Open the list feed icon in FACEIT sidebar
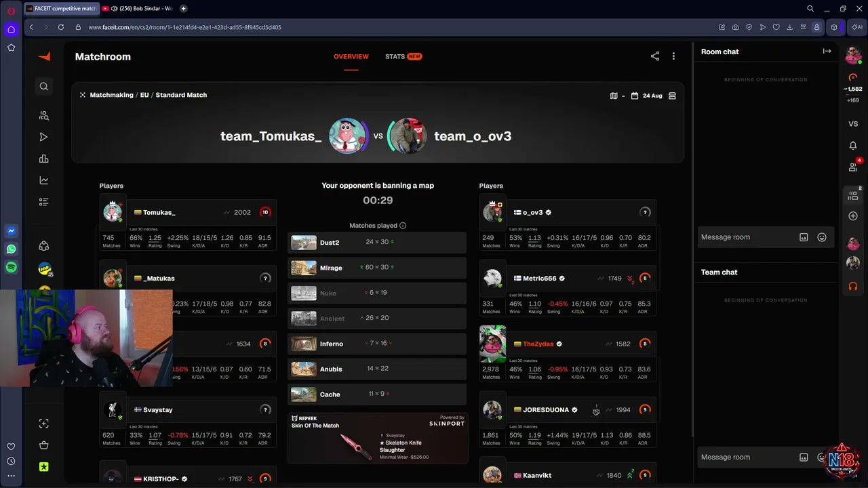 [x=44, y=202]
